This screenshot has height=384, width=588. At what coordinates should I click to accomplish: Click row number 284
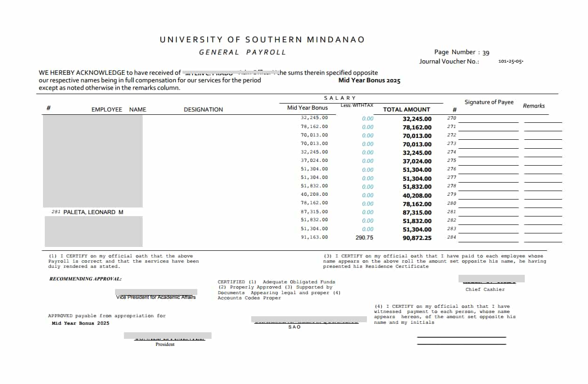[x=452, y=237]
